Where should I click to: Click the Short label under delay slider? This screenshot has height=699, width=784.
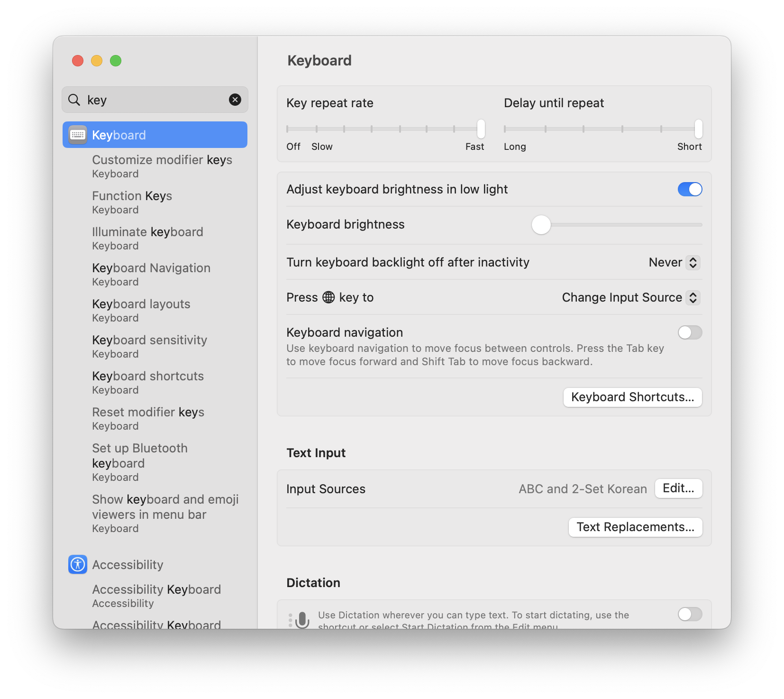coord(689,147)
